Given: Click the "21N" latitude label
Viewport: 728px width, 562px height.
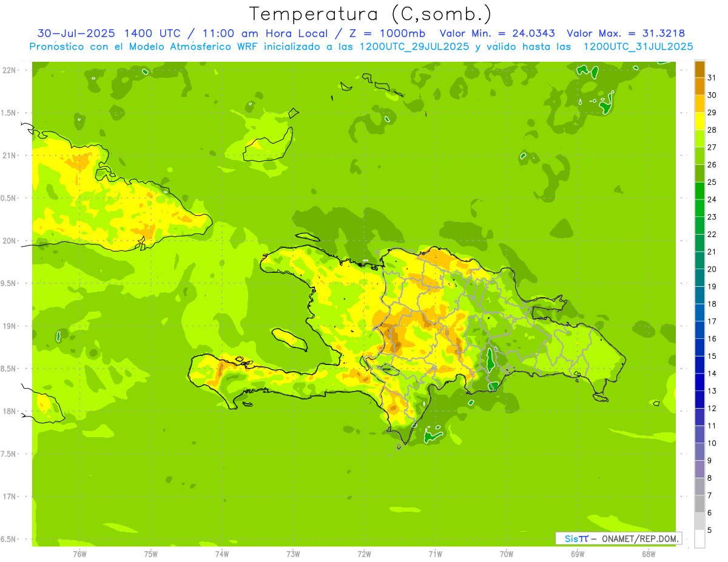Looking at the screenshot, I should tap(8, 155).
